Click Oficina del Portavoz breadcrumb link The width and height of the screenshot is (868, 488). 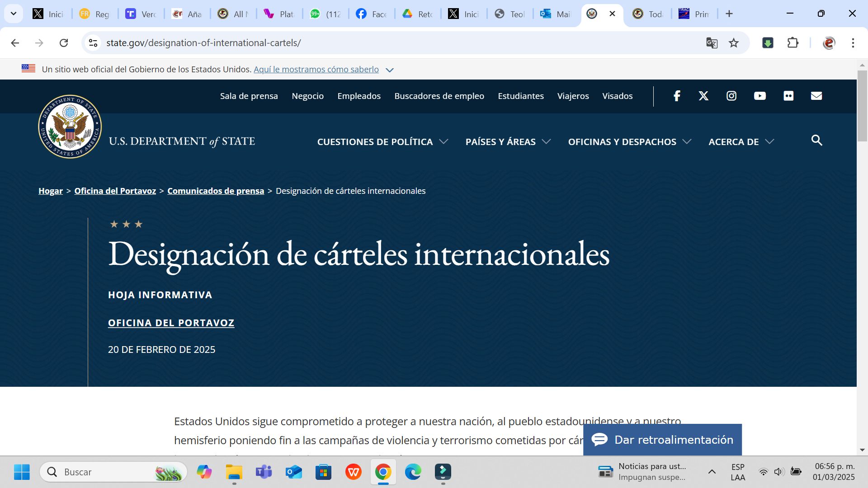coord(115,191)
